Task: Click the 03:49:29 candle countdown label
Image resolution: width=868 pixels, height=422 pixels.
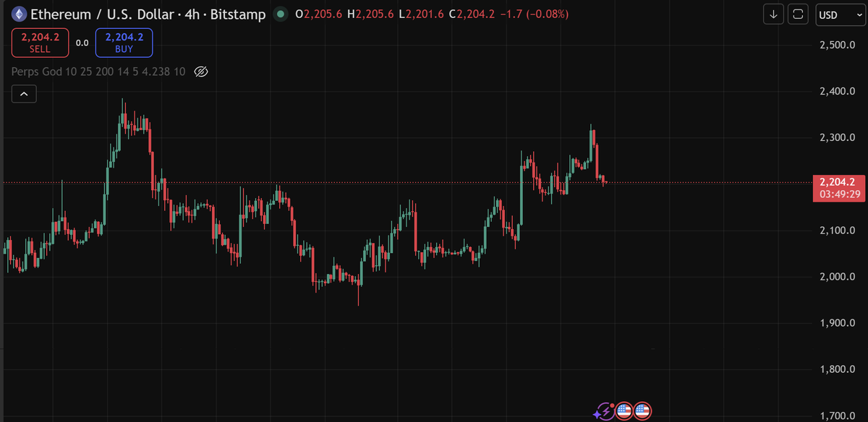Action: pyautogui.click(x=838, y=194)
